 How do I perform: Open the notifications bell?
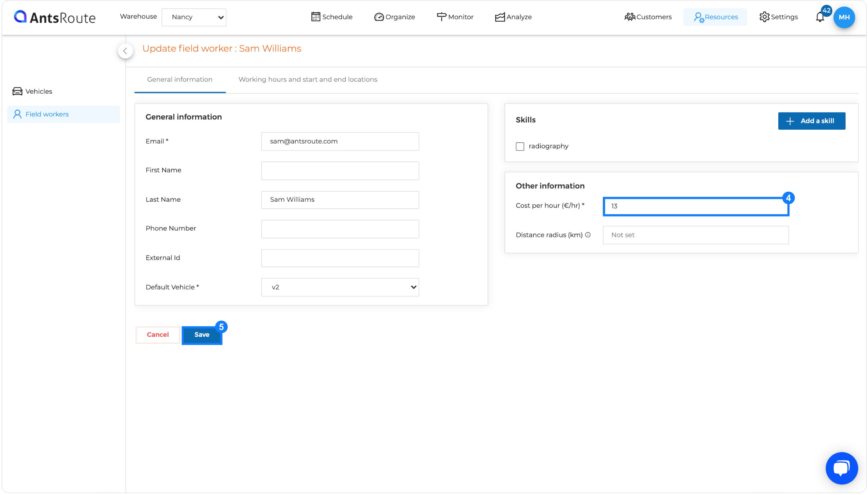(820, 17)
